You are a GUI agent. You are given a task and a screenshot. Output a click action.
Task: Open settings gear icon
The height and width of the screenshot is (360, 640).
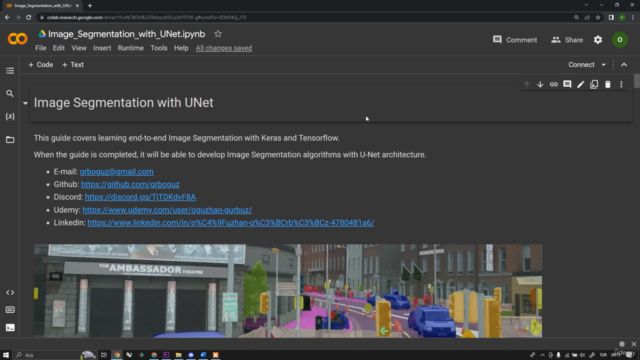coord(598,40)
